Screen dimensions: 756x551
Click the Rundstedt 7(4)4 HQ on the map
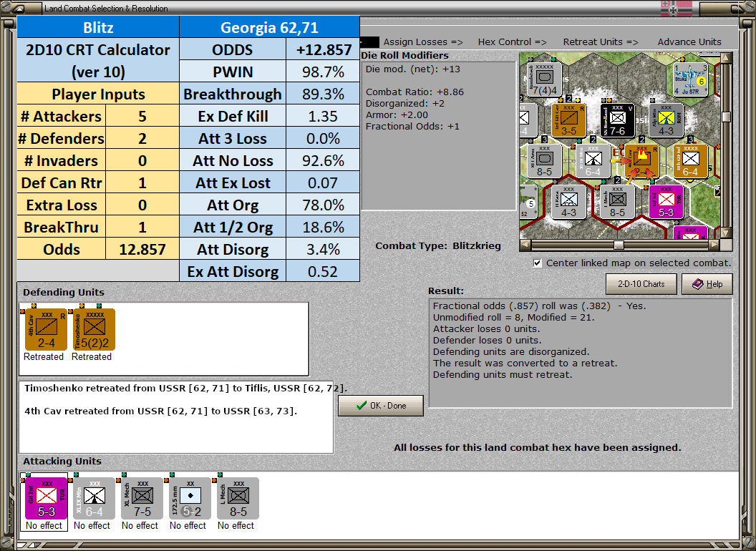pyautogui.click(x=545, y=80)
